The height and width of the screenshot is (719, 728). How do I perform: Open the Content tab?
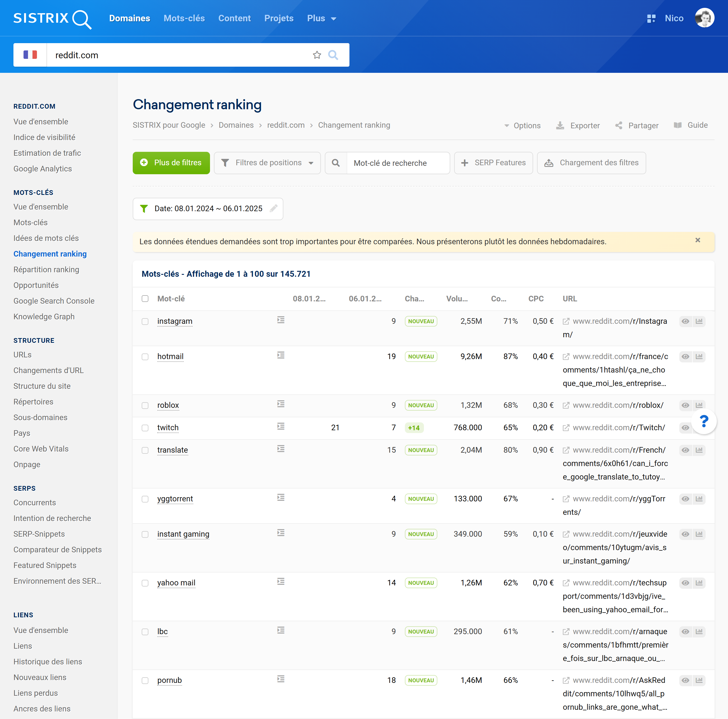(x=234, y=18)
